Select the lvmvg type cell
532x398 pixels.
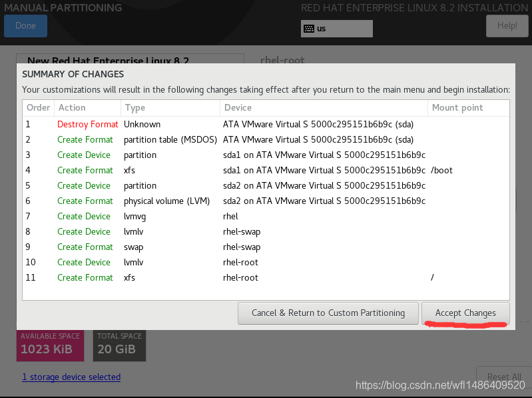click(x=134, y=216)
